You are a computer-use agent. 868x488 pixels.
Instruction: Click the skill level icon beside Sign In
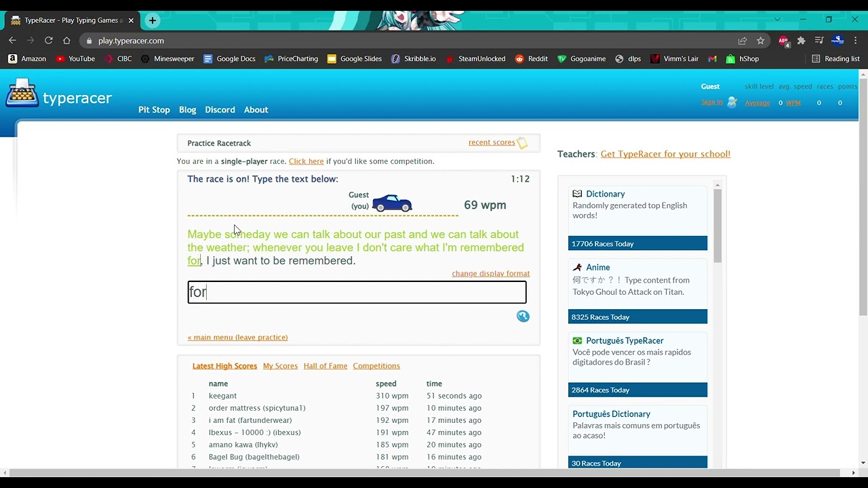click(x=732, y=102)
